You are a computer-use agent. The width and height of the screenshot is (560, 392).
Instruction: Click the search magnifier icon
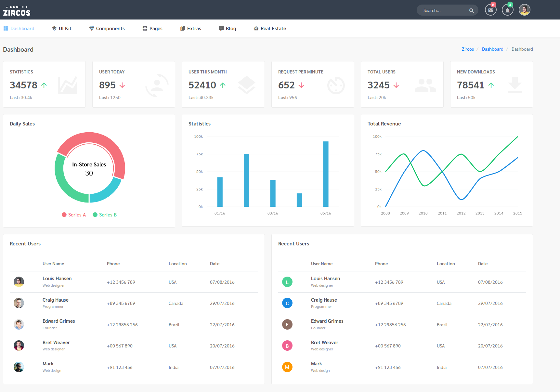(472, 10)
